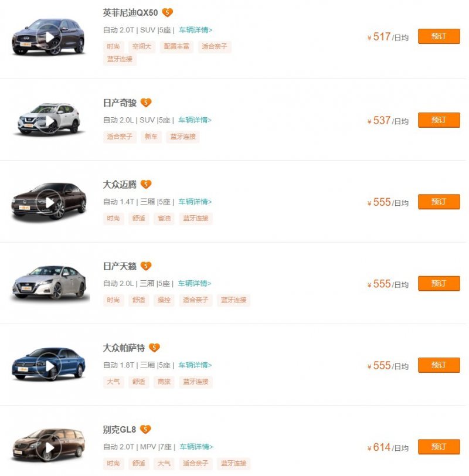Play the Infiniti QX50 car video

(49, 37)
